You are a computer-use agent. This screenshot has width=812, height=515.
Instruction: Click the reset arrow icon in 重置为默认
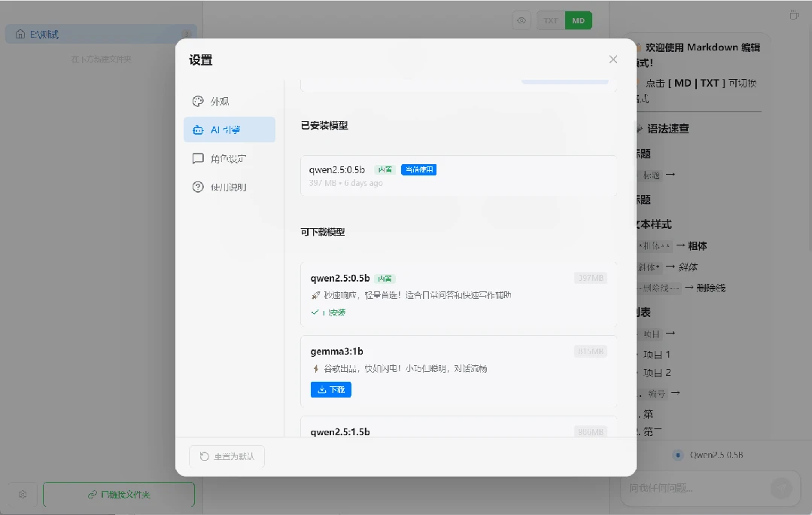click(x=205, y=456)
